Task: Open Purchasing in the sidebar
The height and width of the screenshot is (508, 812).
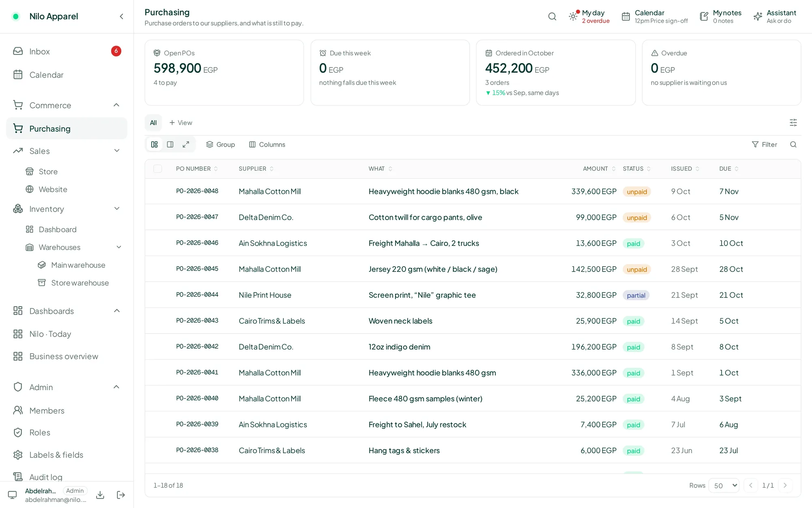Action: 67,128
